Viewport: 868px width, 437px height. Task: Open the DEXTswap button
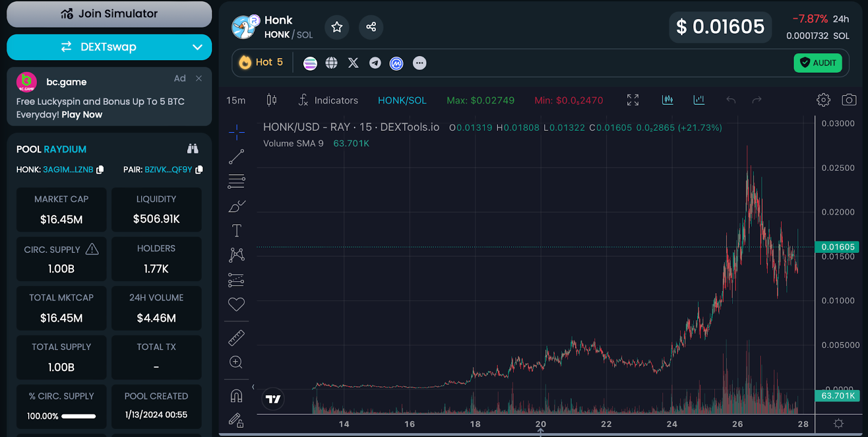tap(109, 47)
